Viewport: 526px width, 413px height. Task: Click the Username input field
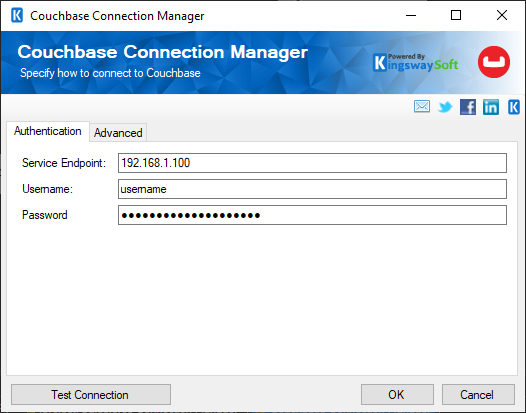312,189
